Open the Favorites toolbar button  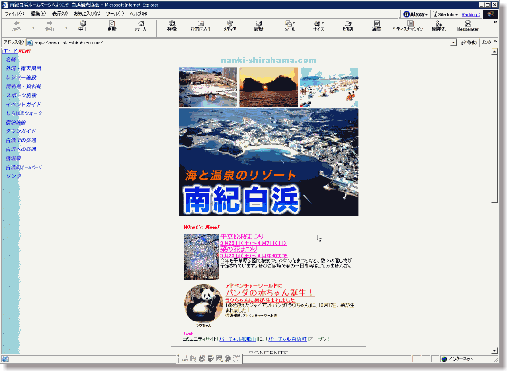(201, 26)
